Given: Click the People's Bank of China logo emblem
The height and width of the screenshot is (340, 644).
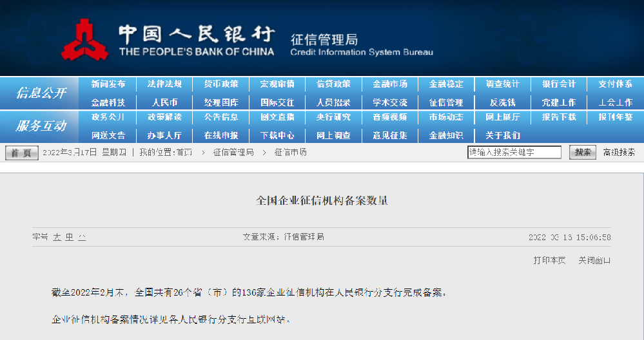Looking at the screenshot, I should pyautogui.click(x=84, y=40).
